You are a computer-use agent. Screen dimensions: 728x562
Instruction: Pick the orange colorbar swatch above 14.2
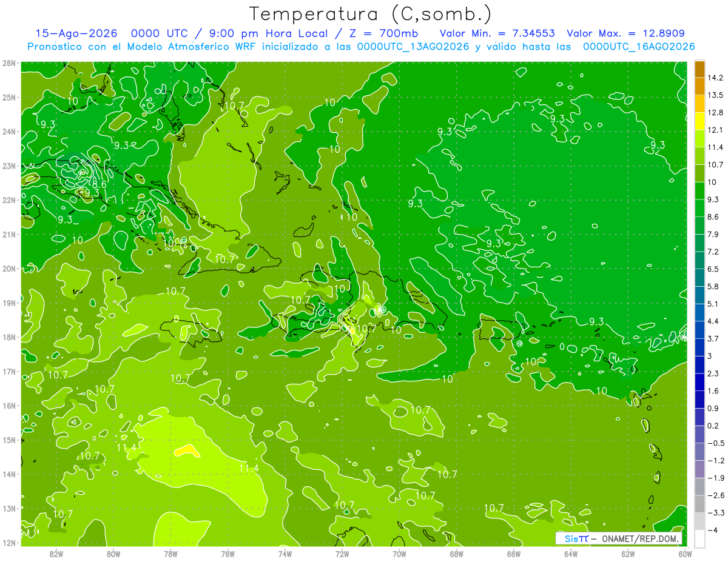pos(699,69)
